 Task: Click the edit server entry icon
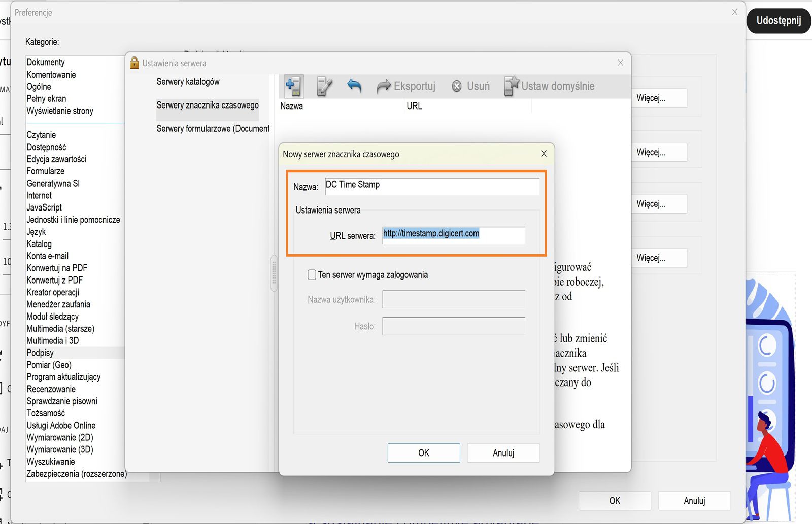click(x=324, y=86)
